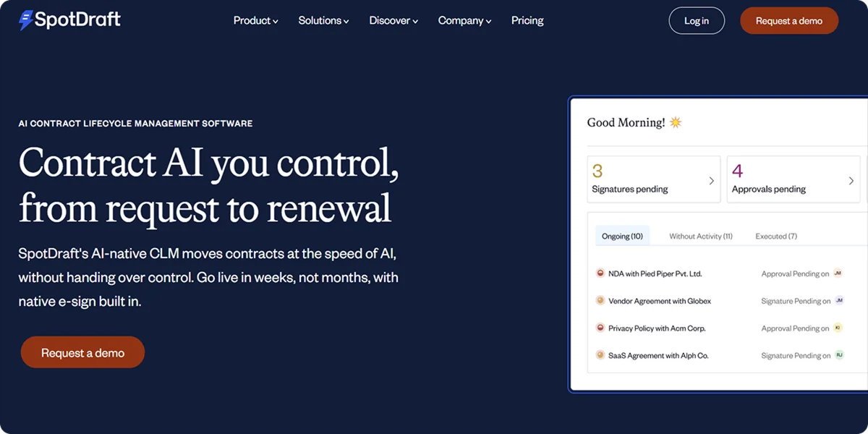Click the JM avatar on Vendor Agreement row
This screenshot has width=868, height=434.
pos(840,300)
